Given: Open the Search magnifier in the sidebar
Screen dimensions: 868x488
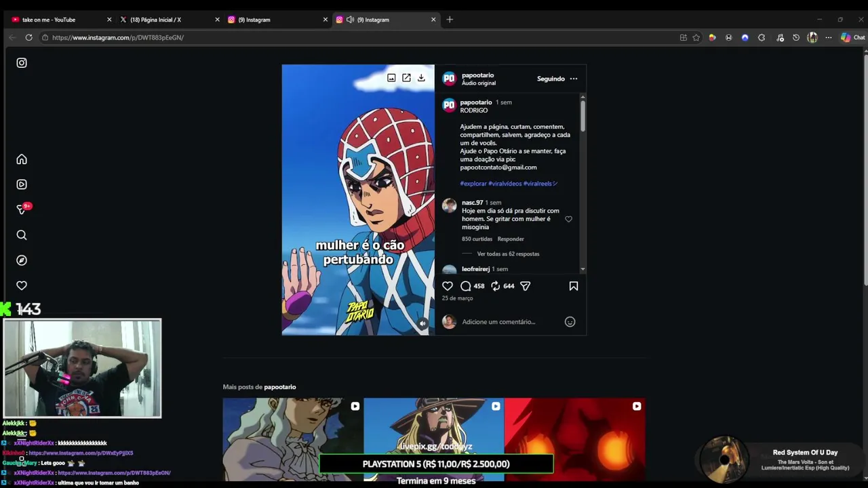Looking at the screenshot, I should click(22, 235).
